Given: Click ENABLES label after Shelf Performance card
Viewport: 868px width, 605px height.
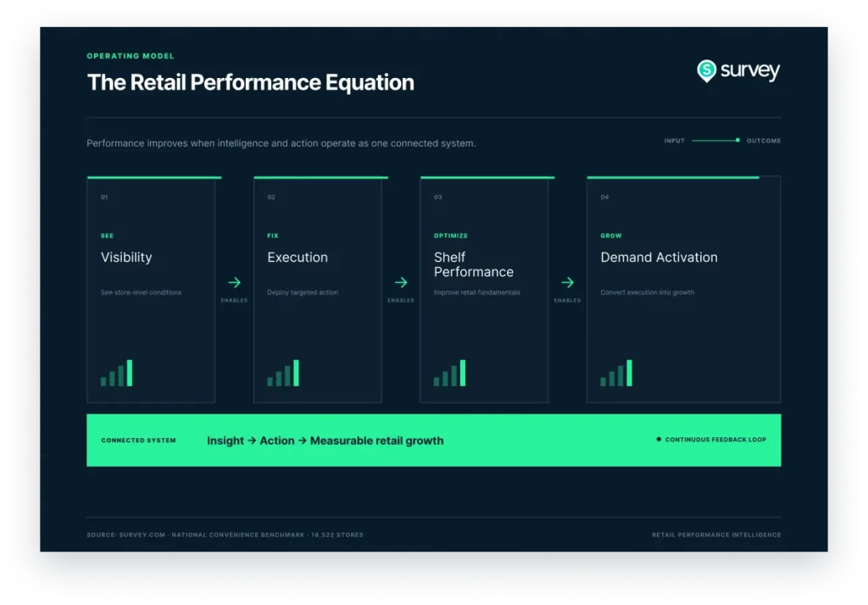Looking at the screenshot, I should [567, 301].
